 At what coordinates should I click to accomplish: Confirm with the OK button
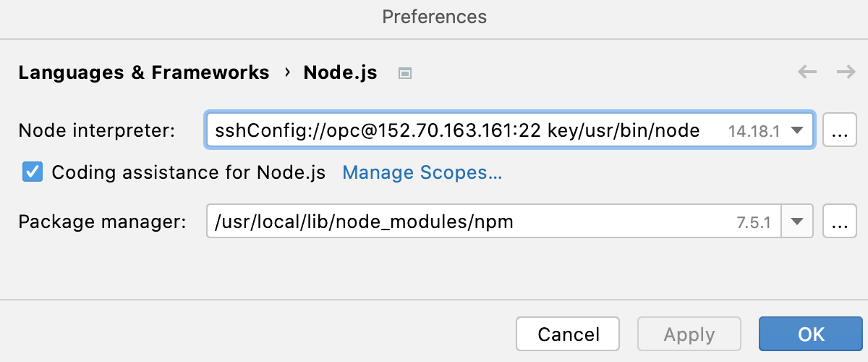click(x=811, y=334)
